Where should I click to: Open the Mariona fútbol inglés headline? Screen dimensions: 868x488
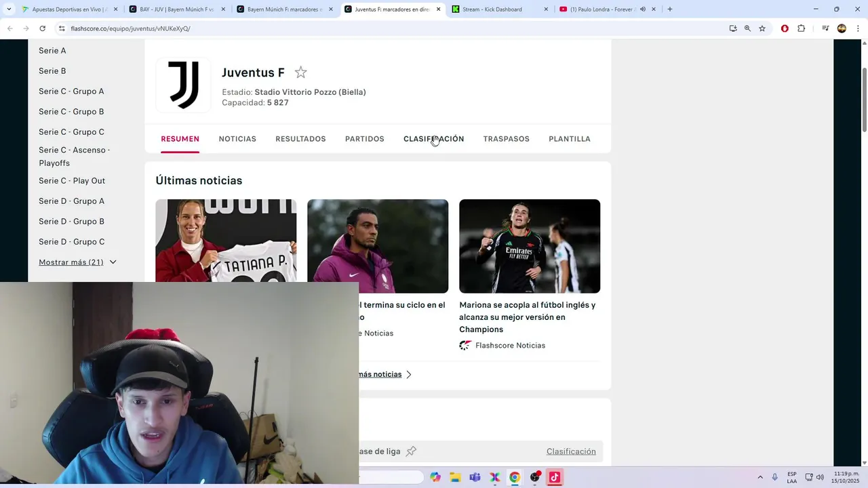click(x=528, y=317)
